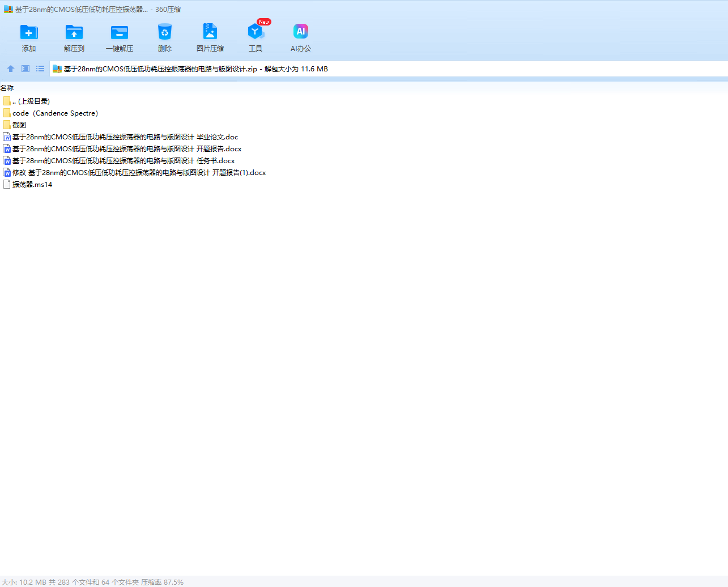Select the 任务书.docx file
Viewport: 728px width, 587px height.
point(119,160)
